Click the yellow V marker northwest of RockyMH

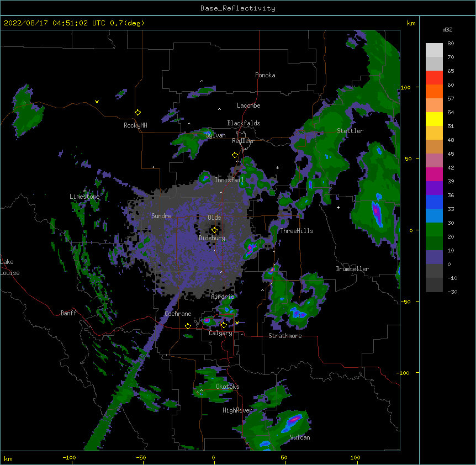(x=97, y=102)
